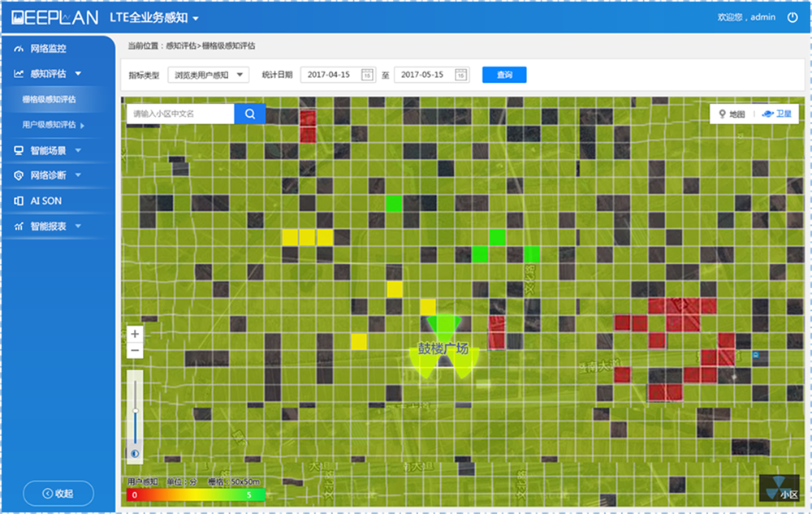Zoom in with the map plus button
This screenshot has width=812, height=514.
[135, 334]
